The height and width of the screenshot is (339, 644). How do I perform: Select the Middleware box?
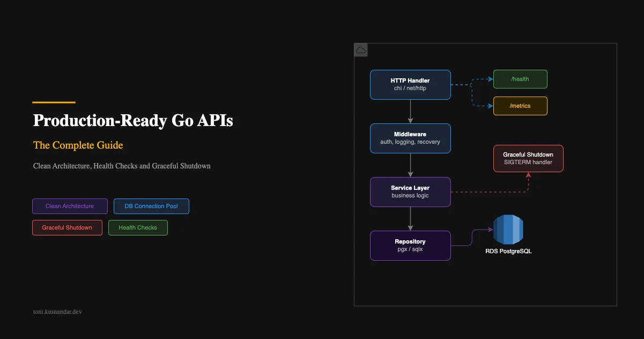410,138
